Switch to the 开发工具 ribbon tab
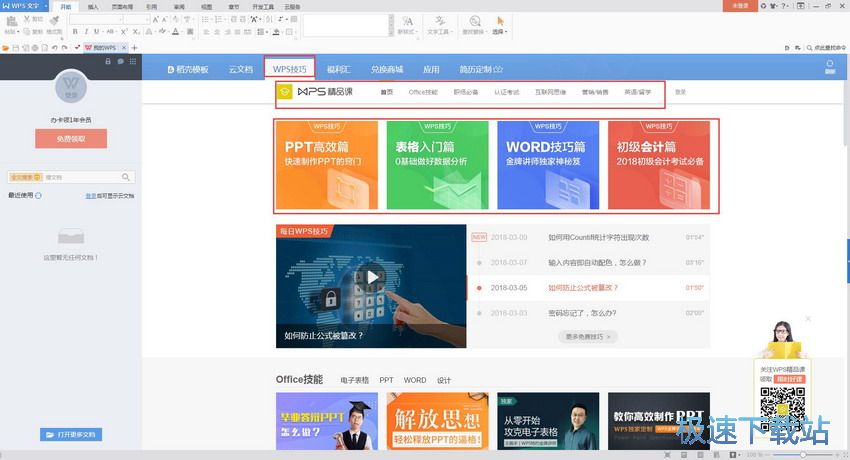 263,7
